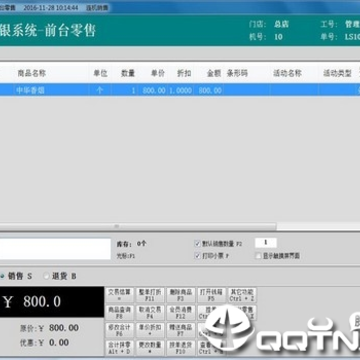Click the 条形码 column header
Viewport: 360px width, 360px height.
[x=237, y=74]
